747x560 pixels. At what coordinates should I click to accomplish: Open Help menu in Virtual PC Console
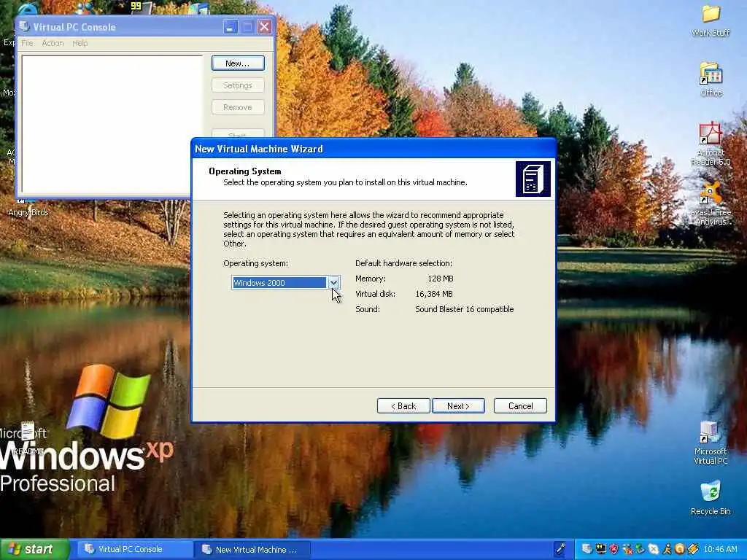[x=80, y=43]
